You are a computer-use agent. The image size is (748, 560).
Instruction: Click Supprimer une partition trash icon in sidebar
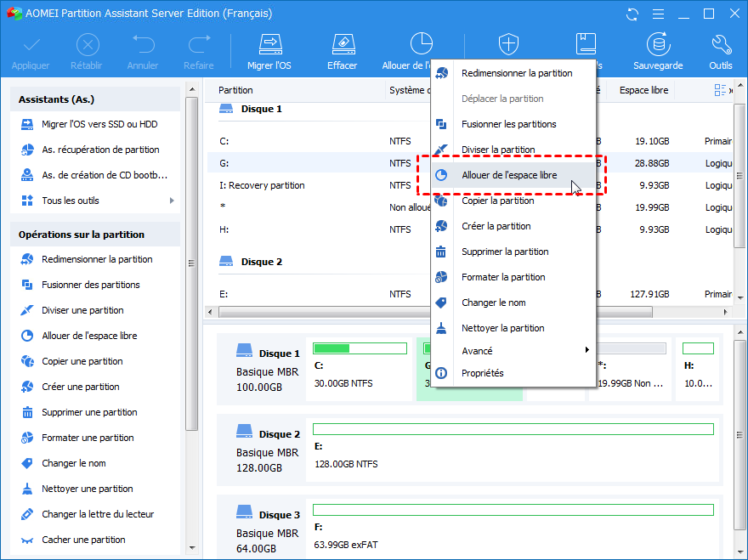point(28,412)
